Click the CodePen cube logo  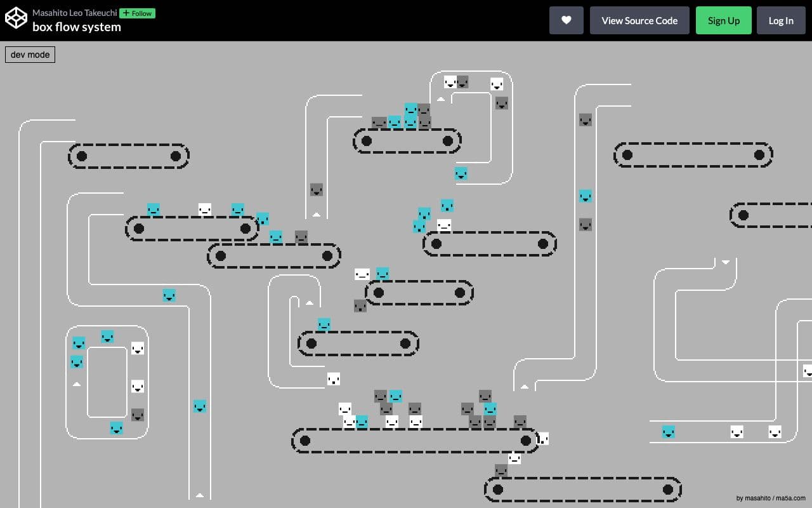[16, 18]
